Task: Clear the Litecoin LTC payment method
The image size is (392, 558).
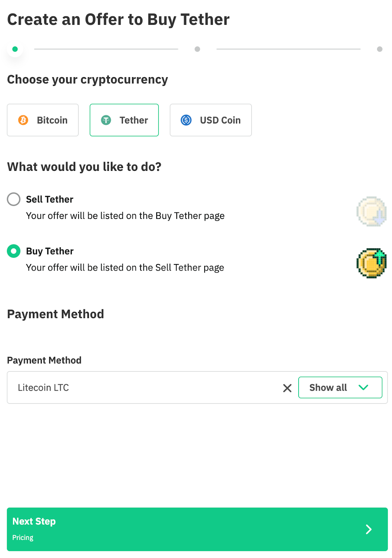Action: pyautogui.click(x=287, y=388)
